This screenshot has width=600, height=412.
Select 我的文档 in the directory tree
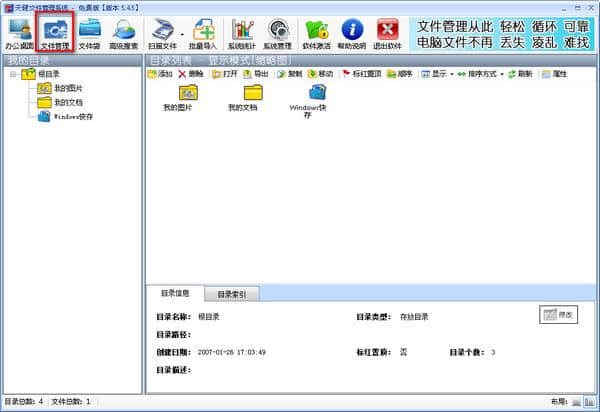(68, 102)
